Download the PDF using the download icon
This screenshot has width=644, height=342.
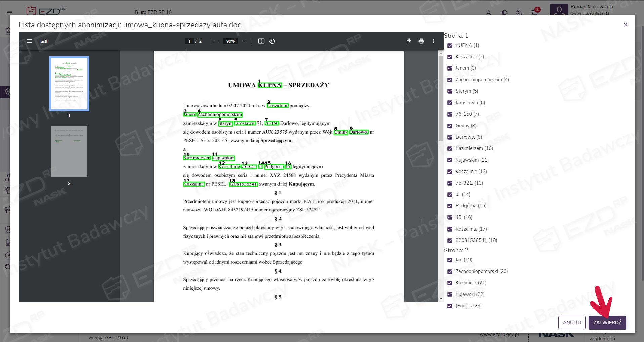tap(409, 41)
